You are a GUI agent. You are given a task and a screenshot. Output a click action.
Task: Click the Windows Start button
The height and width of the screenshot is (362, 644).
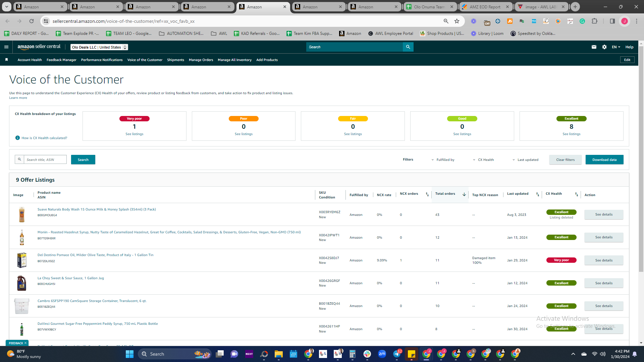tap(129, 354)
